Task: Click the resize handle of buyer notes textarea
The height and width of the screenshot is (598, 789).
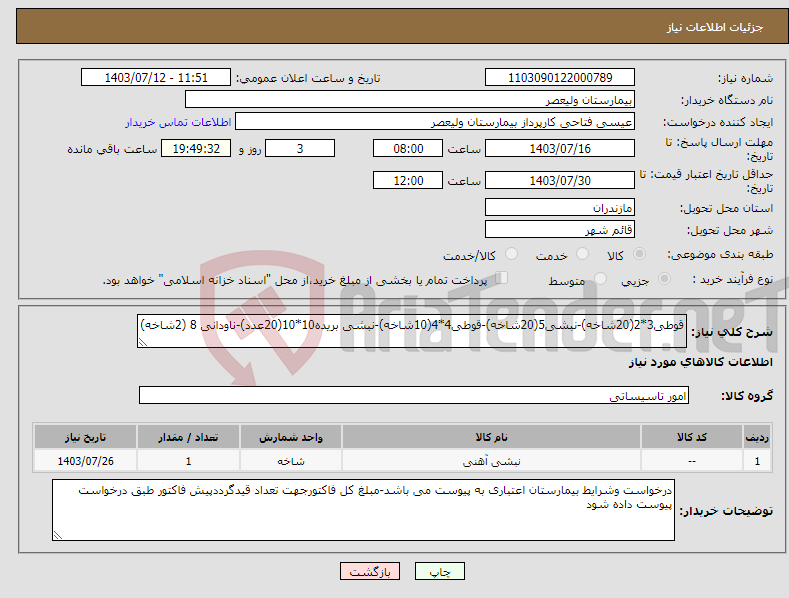Action: [58, 535]
